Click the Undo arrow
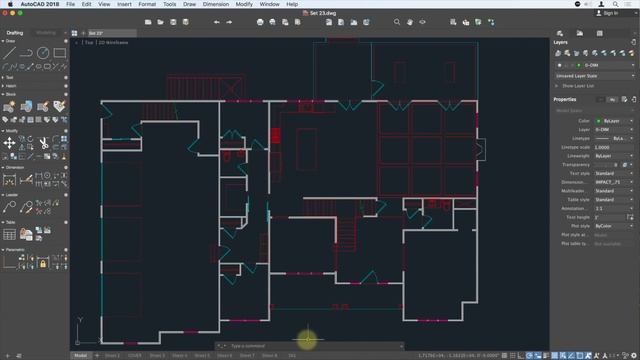 (216, 22)
